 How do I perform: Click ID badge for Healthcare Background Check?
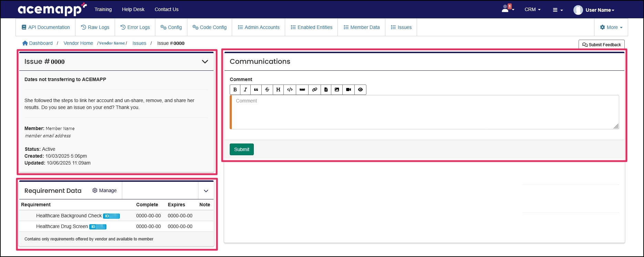click(111, 216)
